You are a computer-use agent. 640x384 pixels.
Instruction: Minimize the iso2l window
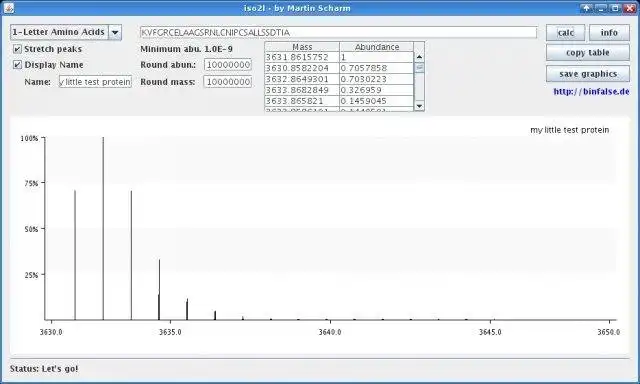pos(600,8)
